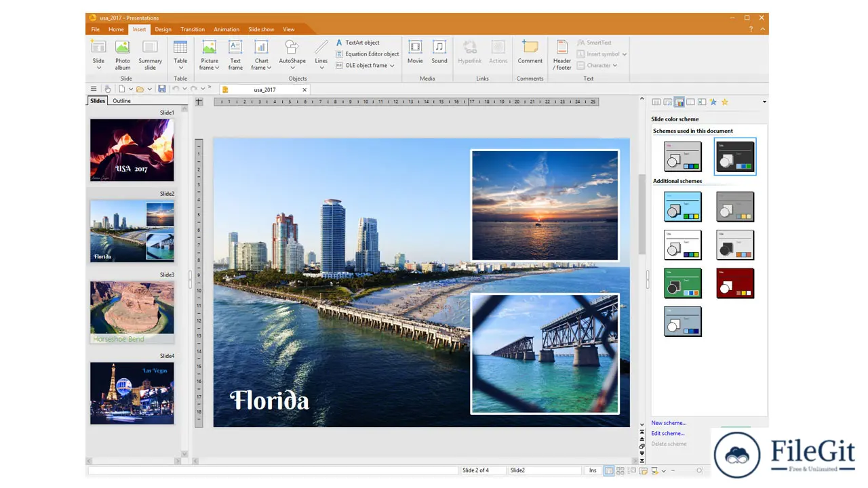Insert an Equation Editor object
This screenshot has height=488, width=868.
368,54
